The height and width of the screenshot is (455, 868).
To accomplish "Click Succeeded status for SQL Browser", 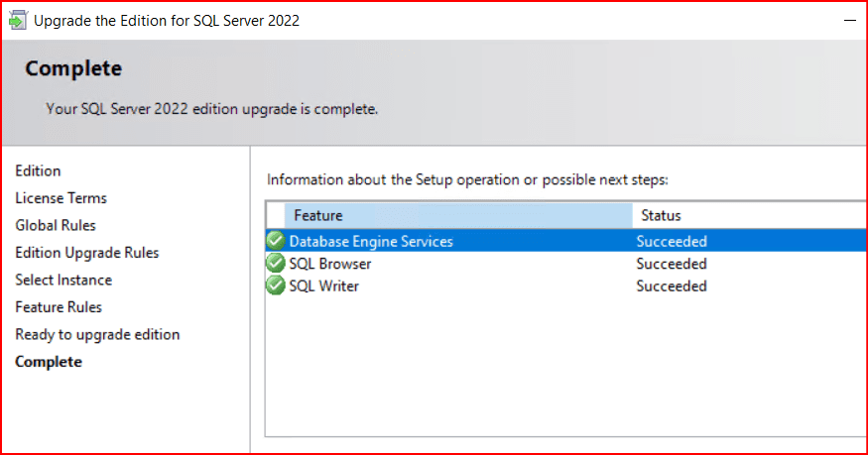I will pos(672,264).
